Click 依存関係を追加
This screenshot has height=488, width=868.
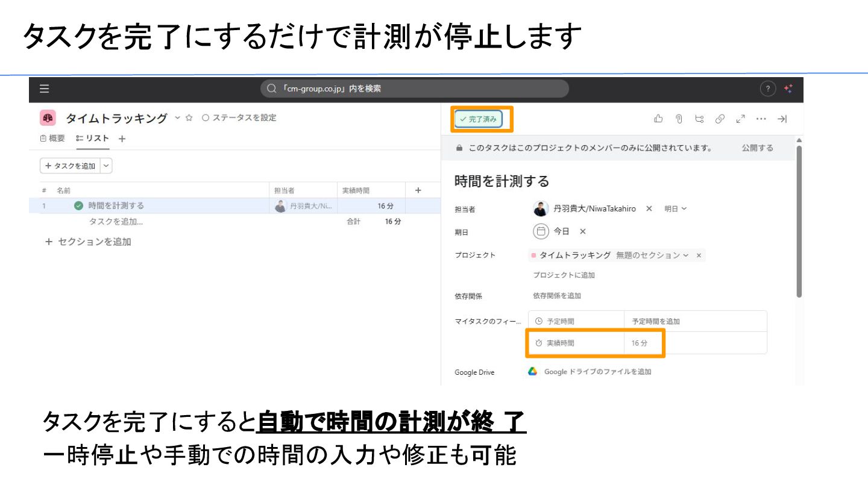[557, 296]
